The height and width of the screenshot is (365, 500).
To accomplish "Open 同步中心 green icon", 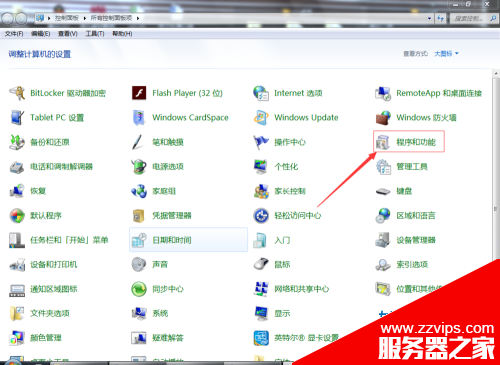I will [139, 289].
